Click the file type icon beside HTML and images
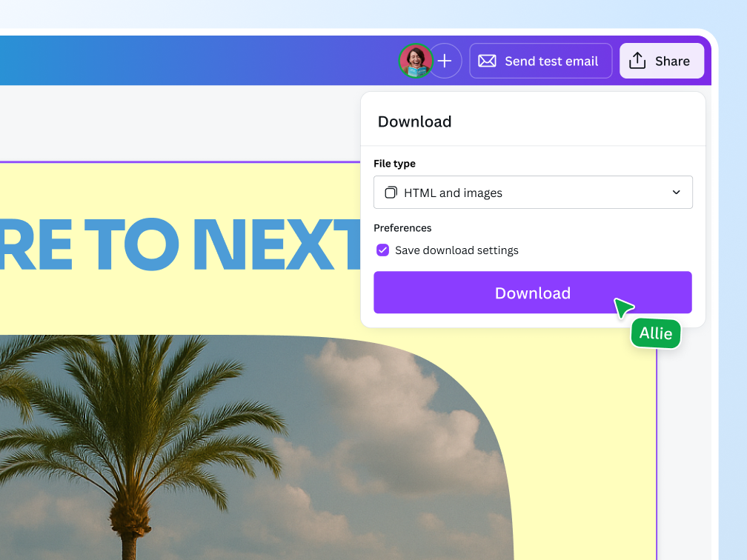The width and height of the screenshot is (747, 560). tap(391, 192)
